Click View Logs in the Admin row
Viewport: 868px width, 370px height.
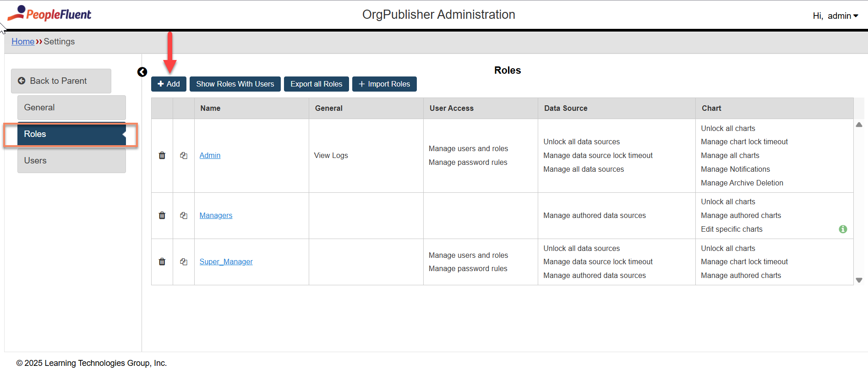pyautogui.click(x=331, y=155)
